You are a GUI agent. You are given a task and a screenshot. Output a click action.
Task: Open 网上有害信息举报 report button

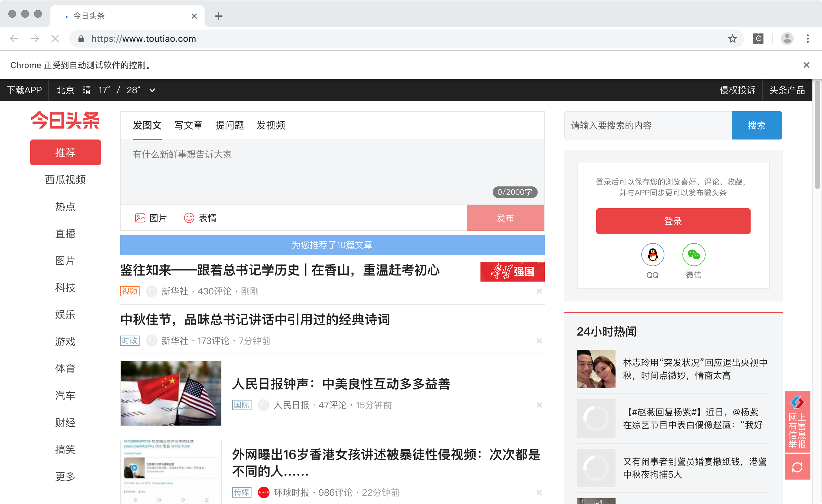pyautogui.click(x=797, y=422)
